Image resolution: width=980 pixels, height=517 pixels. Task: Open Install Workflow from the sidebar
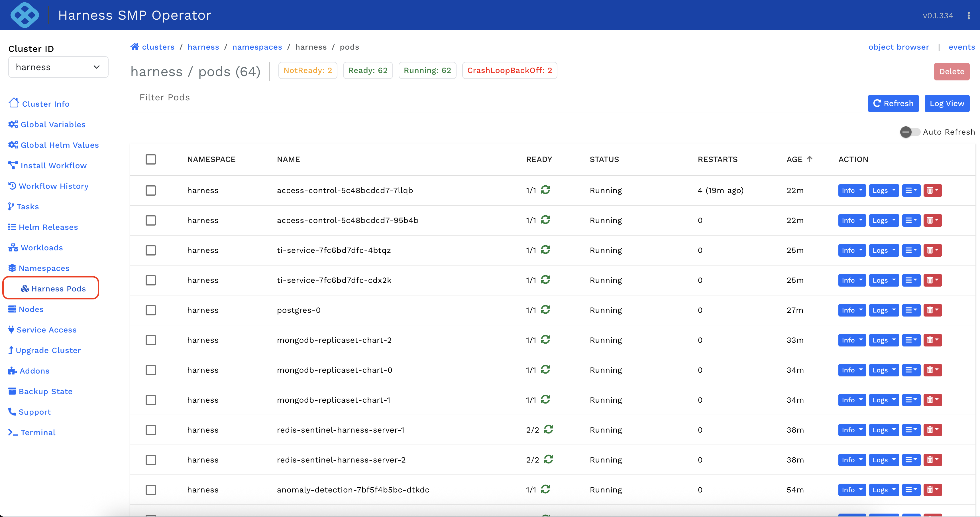pyautogui.click(x=48, y=166)
